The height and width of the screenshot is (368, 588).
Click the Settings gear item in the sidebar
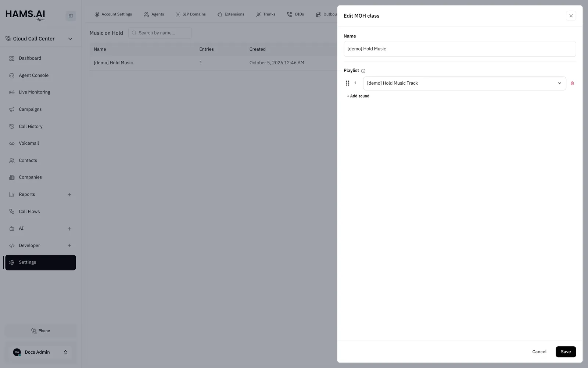click(40, 262)
